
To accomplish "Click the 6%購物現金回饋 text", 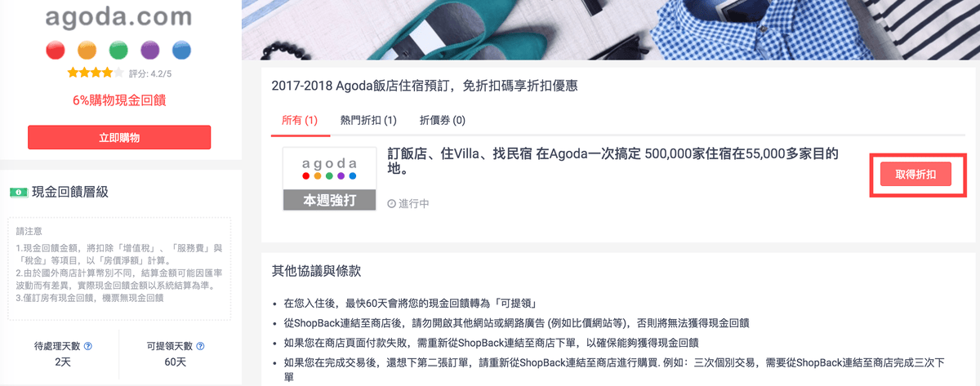I will pos(119,100).
